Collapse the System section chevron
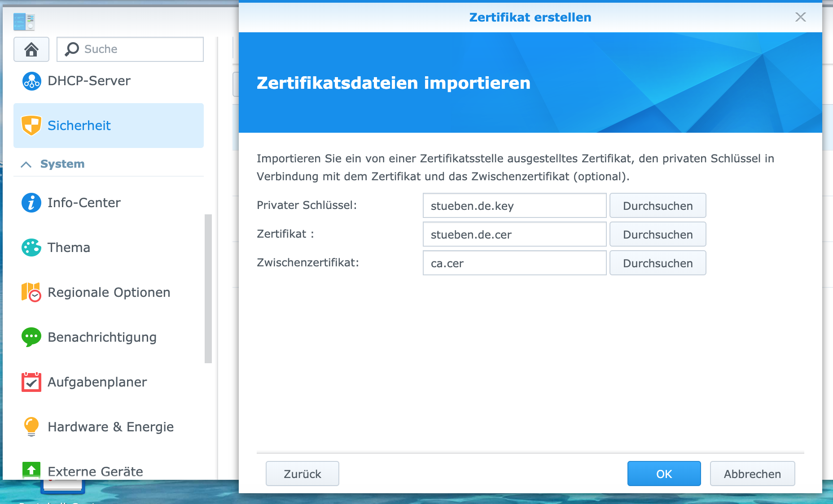Screen dimensions: 833x504 [x=26, y=165]
